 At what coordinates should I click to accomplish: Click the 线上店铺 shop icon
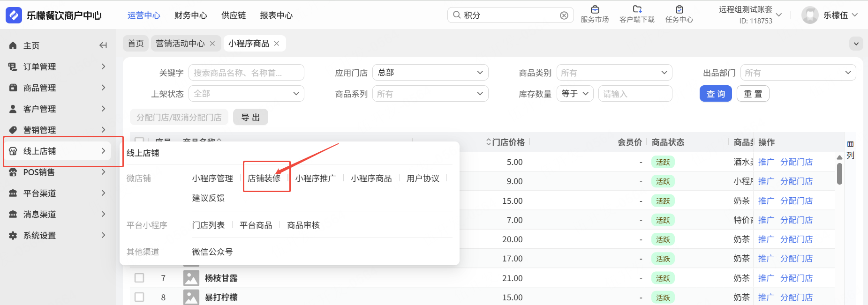[x=13, y=151]
